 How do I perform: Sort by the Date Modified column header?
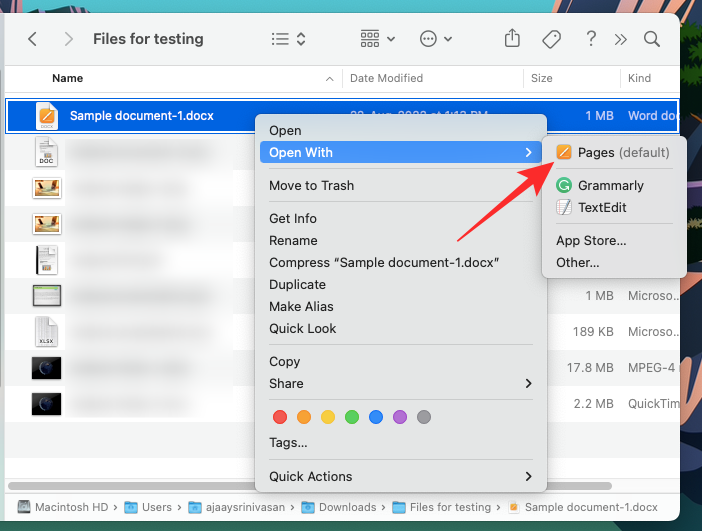pyautogui.click(x=386, y=78)
